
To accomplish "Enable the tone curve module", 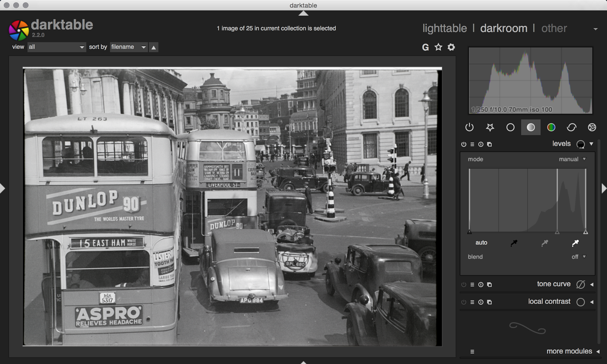I will (x=464, y=284).
